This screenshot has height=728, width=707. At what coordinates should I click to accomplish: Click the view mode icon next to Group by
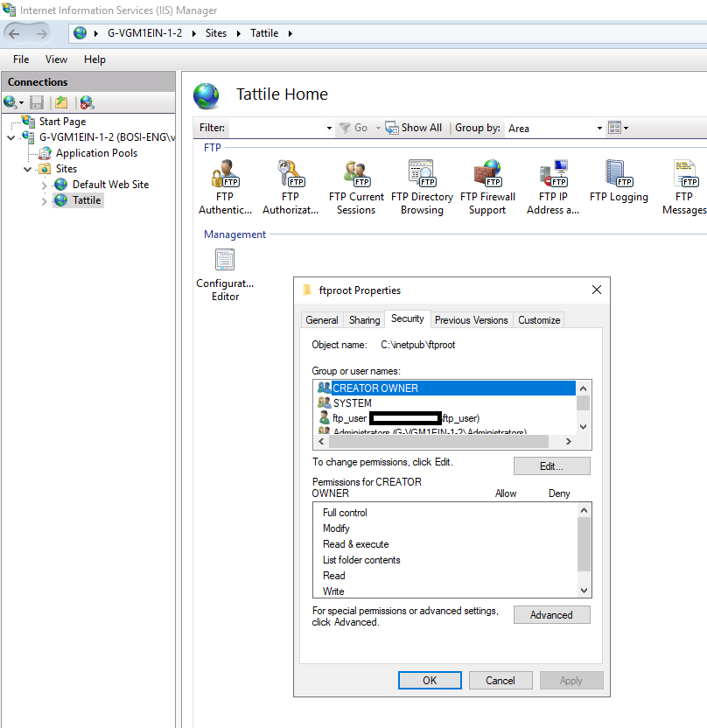(x=614, y=128)
